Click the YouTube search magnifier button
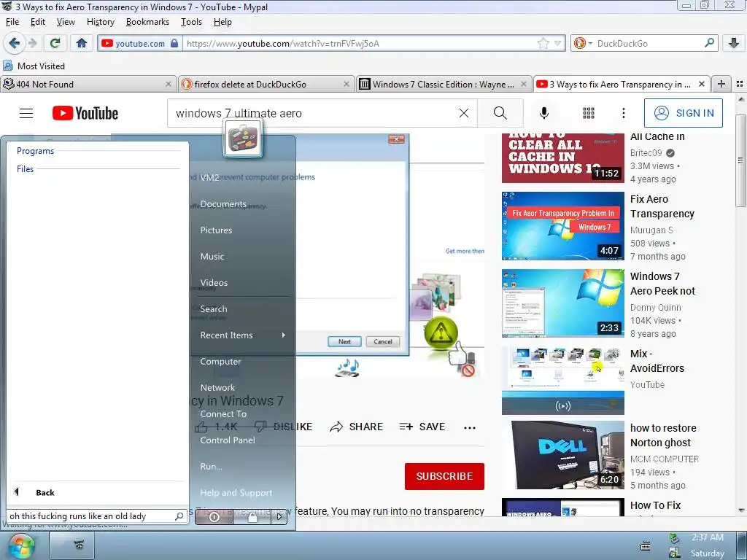The width and height of the screenshot is (747, 560). (x=500, y=113)
